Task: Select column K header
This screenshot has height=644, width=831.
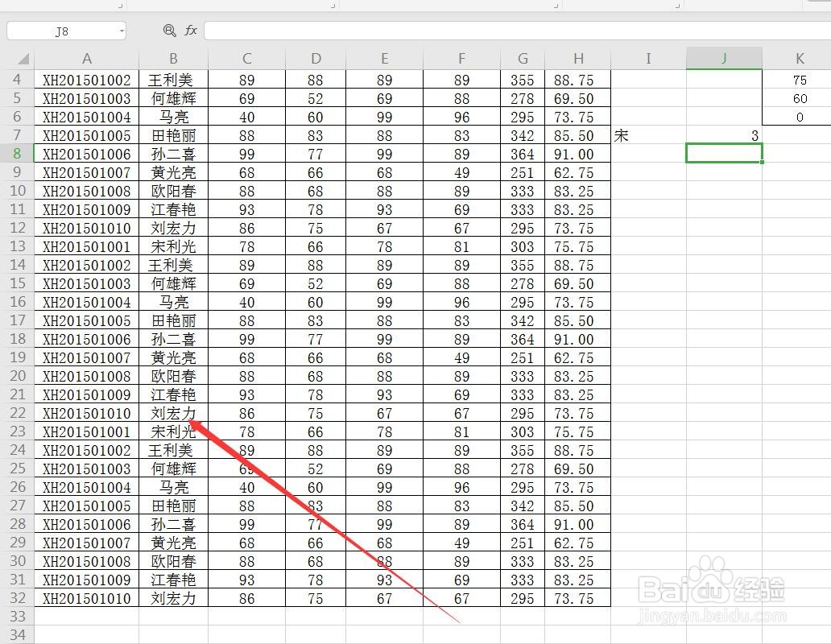Action: point(800,58)
